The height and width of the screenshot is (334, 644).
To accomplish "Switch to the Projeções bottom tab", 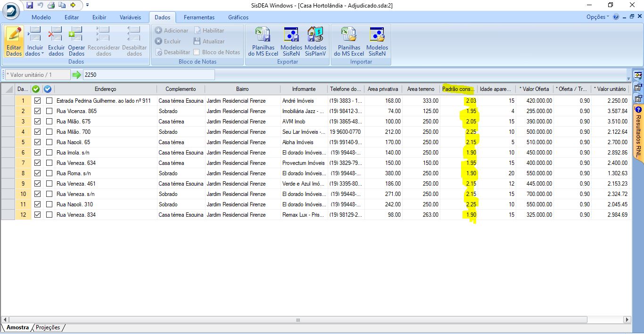I will point(48,327).
